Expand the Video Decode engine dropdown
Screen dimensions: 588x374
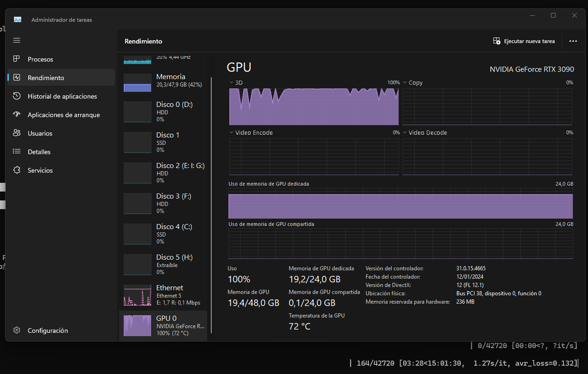tap(405, 132)
